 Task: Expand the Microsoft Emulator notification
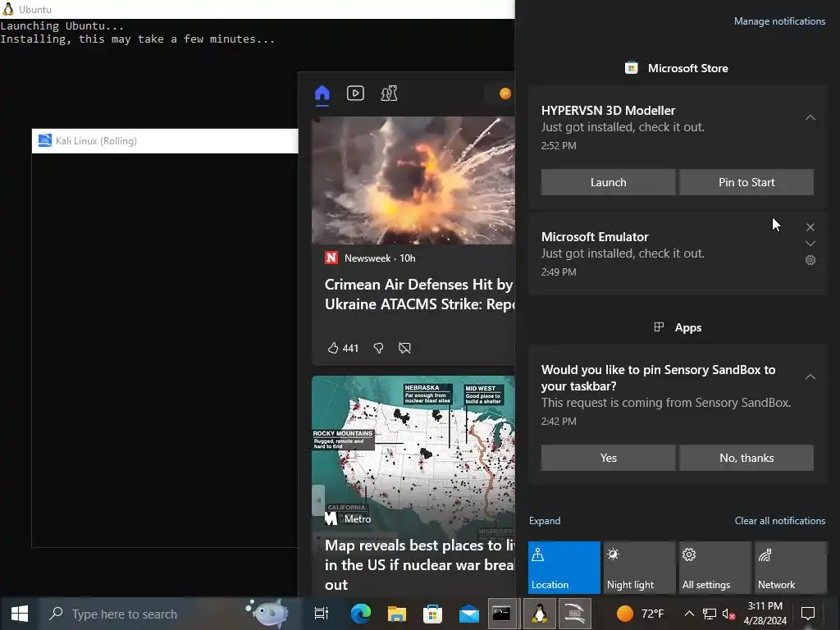point(810,244)
